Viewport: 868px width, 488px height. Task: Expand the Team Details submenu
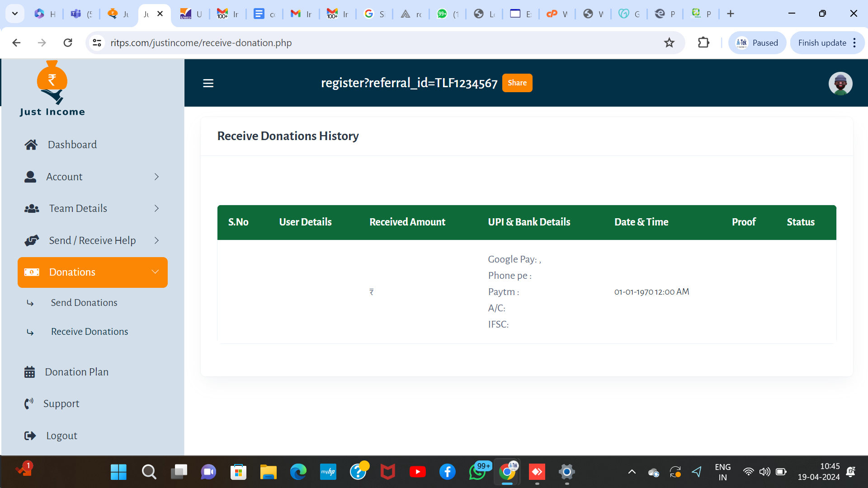tap(156, 208)
